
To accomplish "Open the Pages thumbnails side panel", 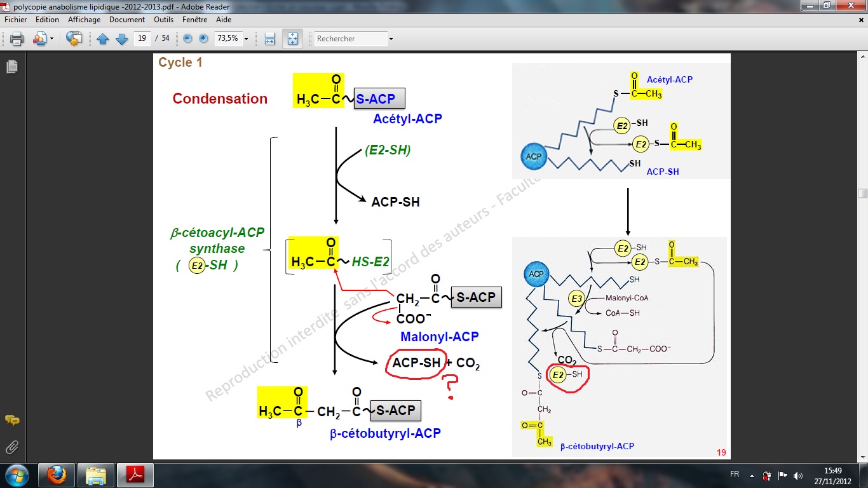I will click(x=11, y=66).
